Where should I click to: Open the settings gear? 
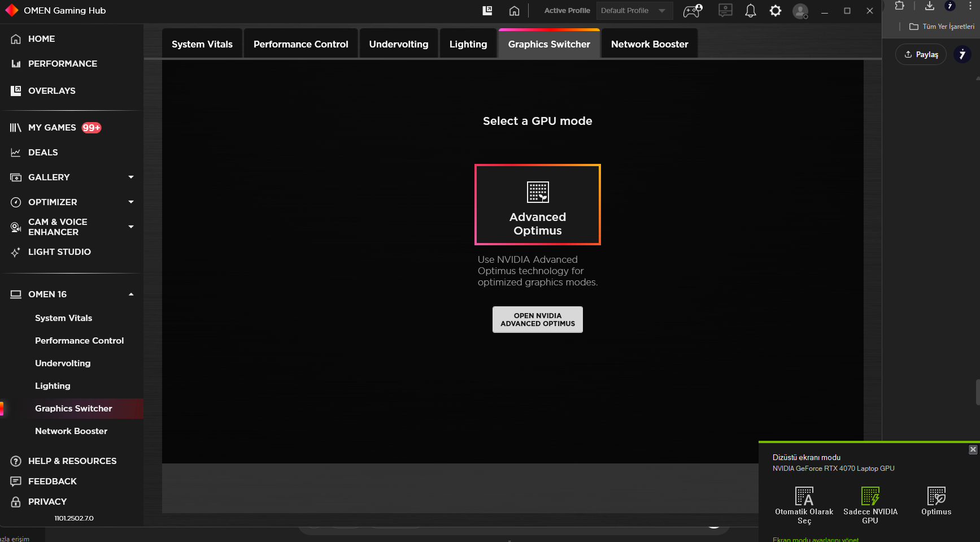pos(776,11)
